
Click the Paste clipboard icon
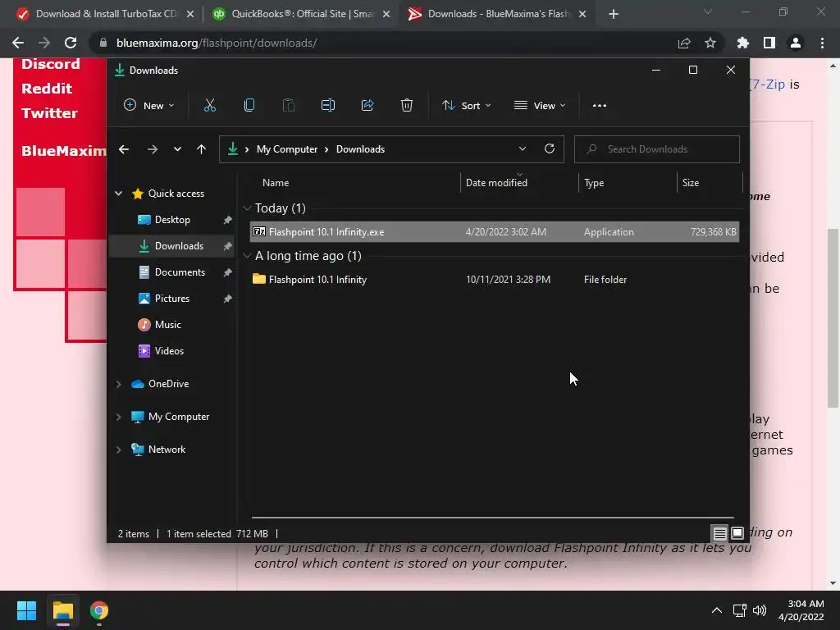(x=288, y=106)
